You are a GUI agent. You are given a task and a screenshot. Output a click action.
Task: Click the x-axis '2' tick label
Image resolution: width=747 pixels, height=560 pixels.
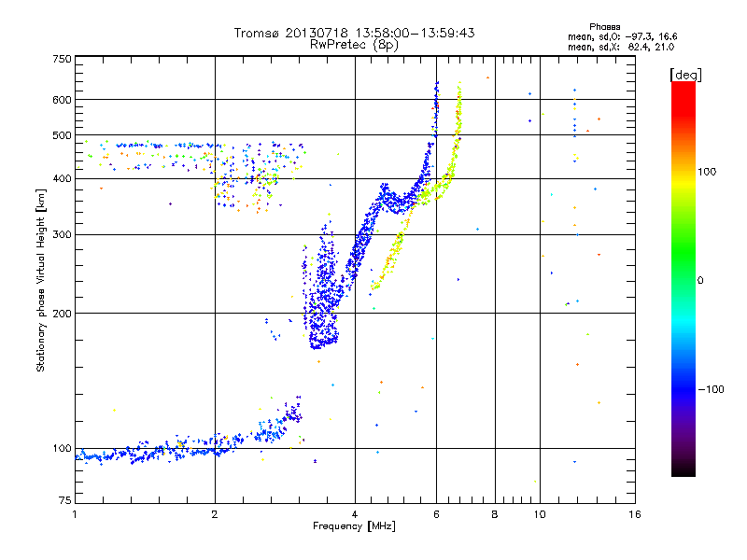[215, 514]
